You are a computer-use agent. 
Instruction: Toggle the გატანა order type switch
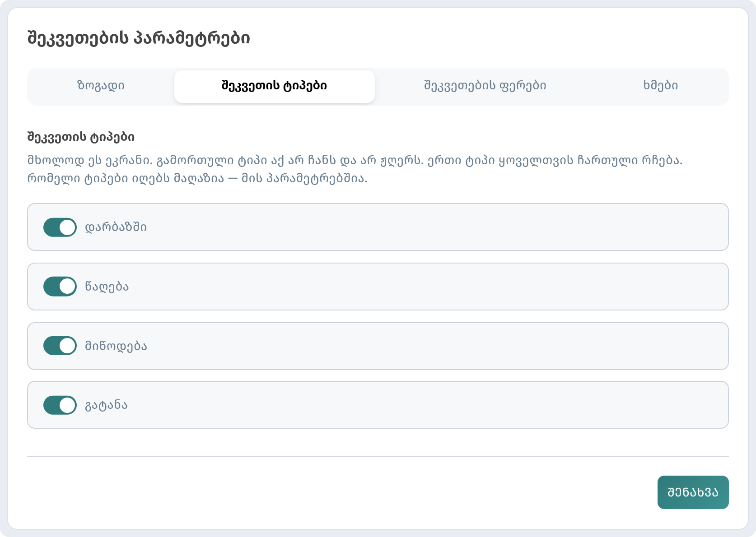(60, 405)
